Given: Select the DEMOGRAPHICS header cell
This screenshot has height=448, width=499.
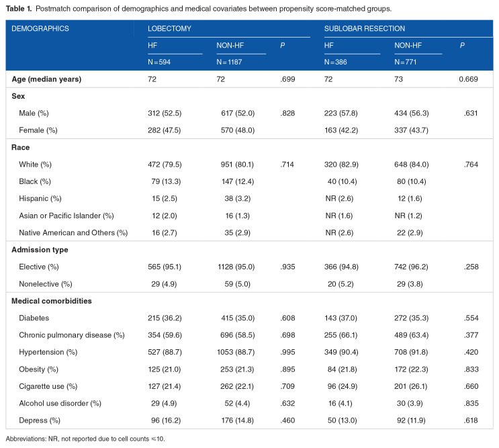Looking at the screenshot, I should (40, 28).
